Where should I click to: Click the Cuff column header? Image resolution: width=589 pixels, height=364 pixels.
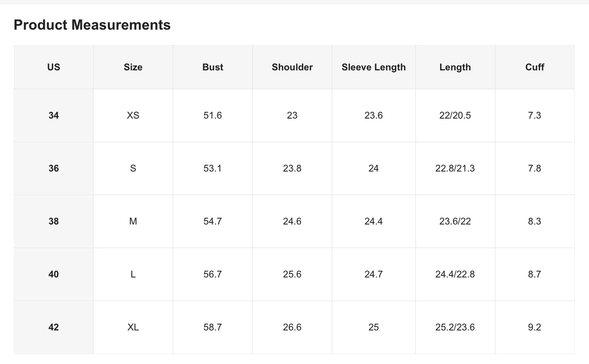click(535, 67)
